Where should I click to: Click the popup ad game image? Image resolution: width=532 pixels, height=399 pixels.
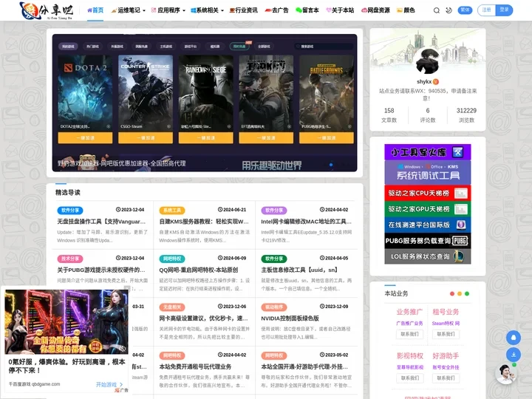(x=66, y=321)
